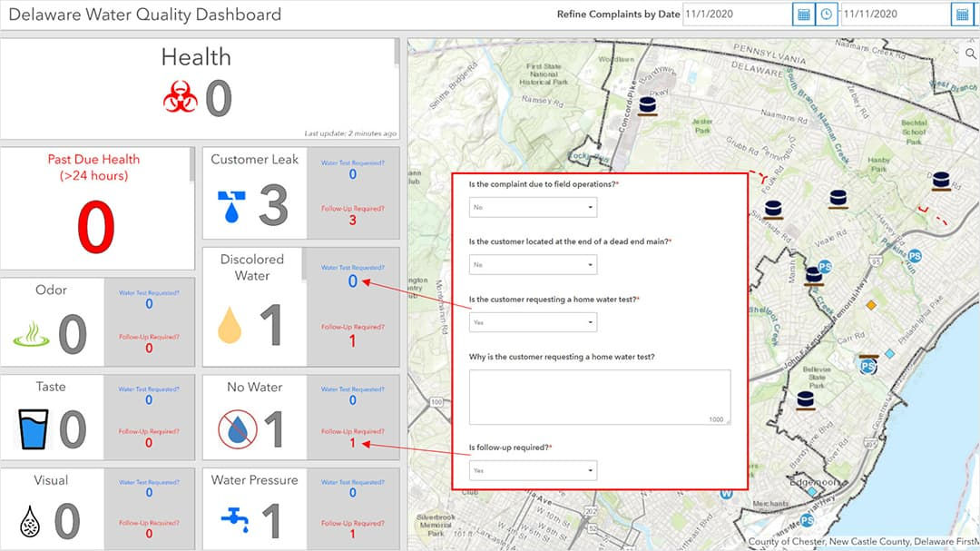The image size is (980, 551).
Task: Click the clock icon beside the start date
Action: (826, 14)
